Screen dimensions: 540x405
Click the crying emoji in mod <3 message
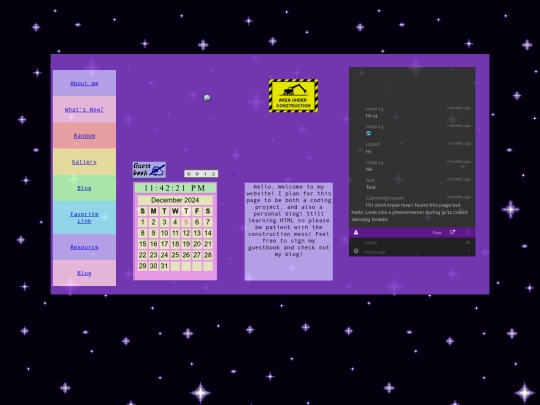point(369,134)
